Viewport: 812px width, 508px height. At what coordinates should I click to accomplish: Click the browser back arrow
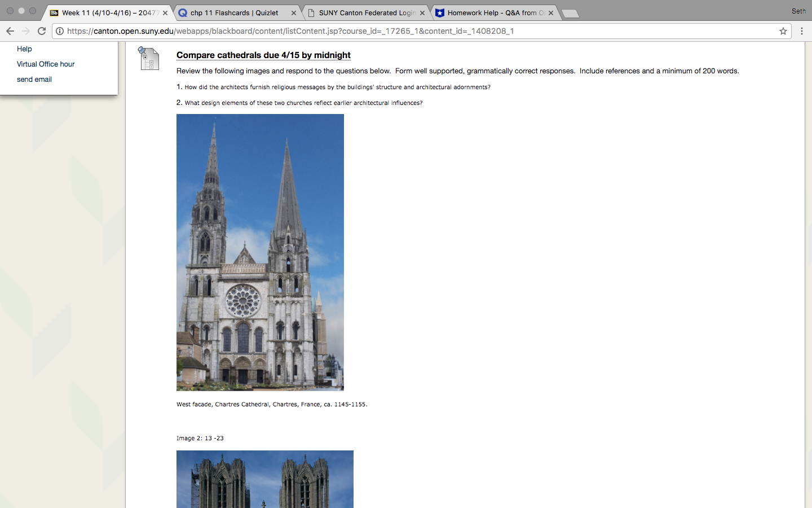pyautogui.click(x=10, y=31)
